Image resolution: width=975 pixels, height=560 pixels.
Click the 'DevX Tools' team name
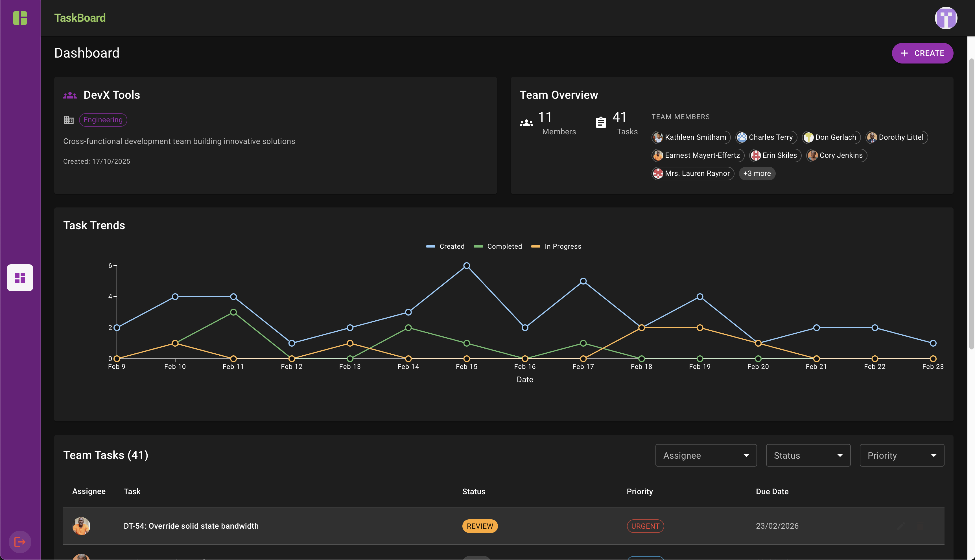click(x=112, y=95)
